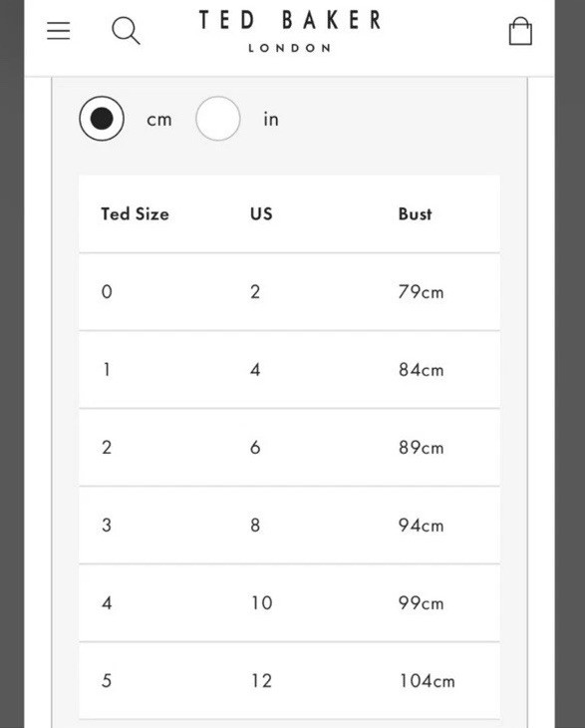Go to Ted Baker London homepage logo
The width and height of the screenshot is (585, 728).
point(289,31)
